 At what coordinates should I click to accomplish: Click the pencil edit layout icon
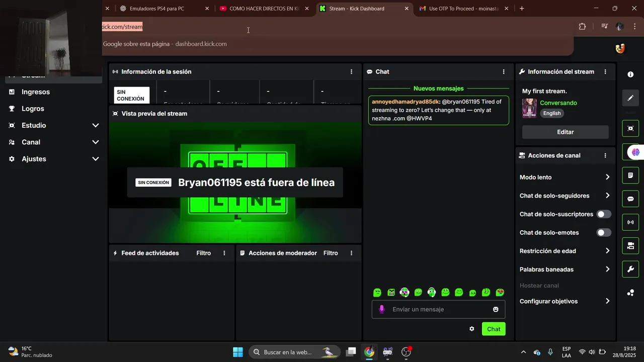630,98
